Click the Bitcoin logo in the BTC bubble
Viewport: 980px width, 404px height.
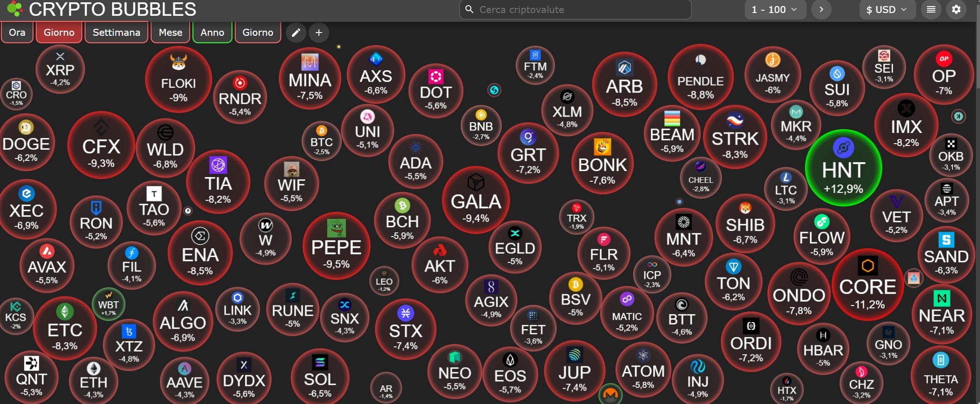(321, 131)
